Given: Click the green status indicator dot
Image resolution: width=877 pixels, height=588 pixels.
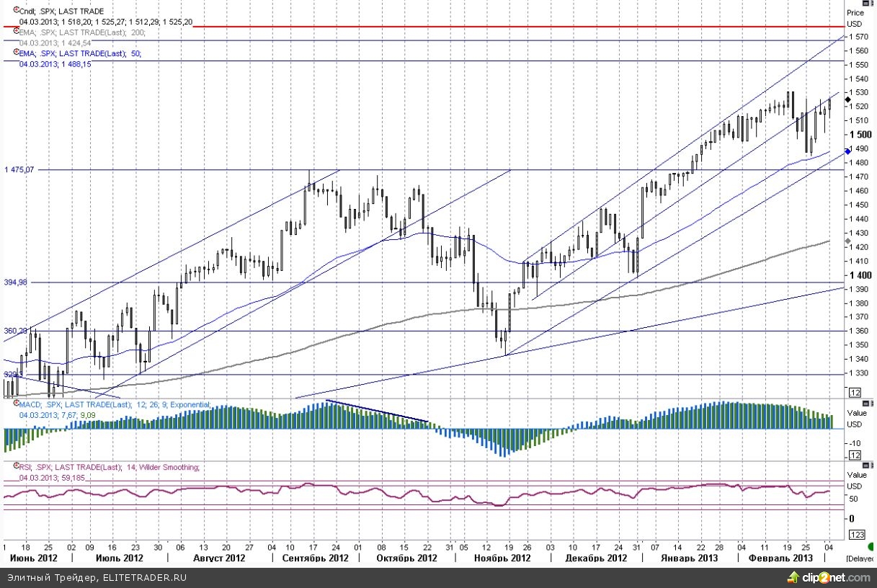Looking at the screenshot, I should 871,546.
